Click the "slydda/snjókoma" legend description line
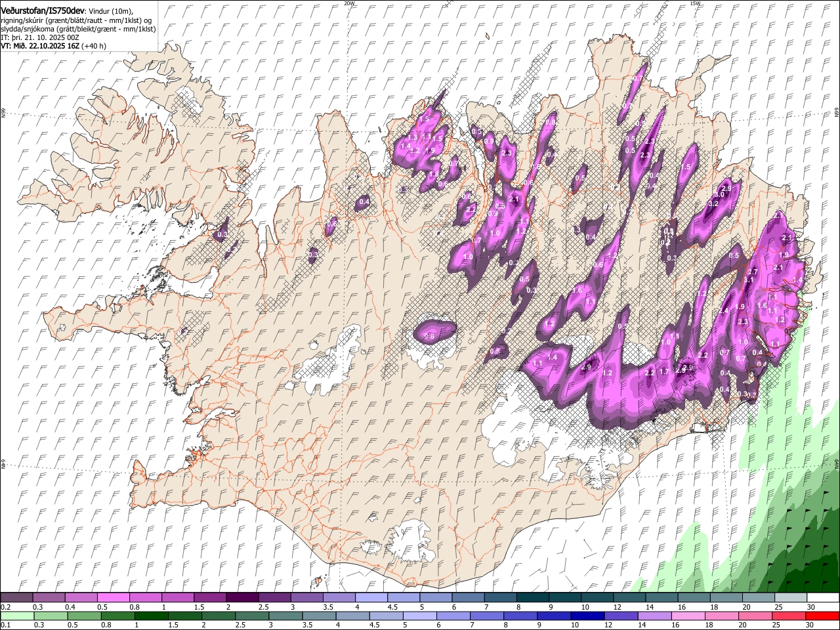 pos(78,29)
